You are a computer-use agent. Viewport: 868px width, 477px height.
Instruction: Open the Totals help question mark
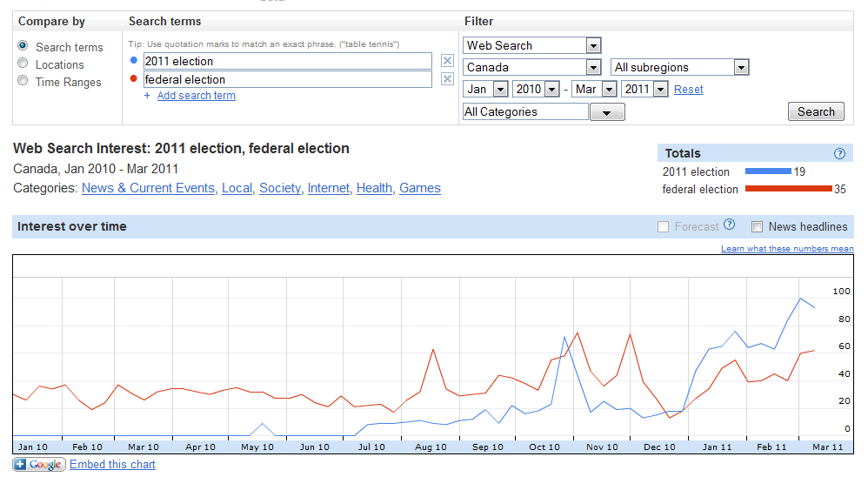(839, 153)
